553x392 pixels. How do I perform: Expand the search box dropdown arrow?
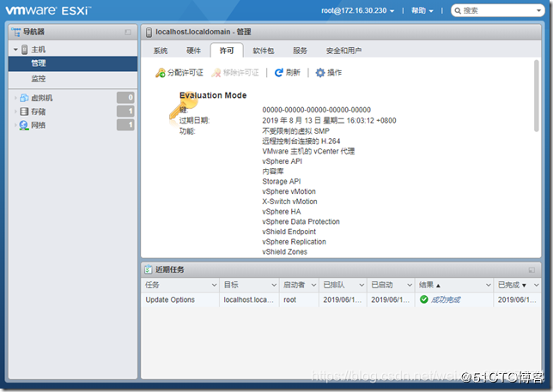pos(538,10)
